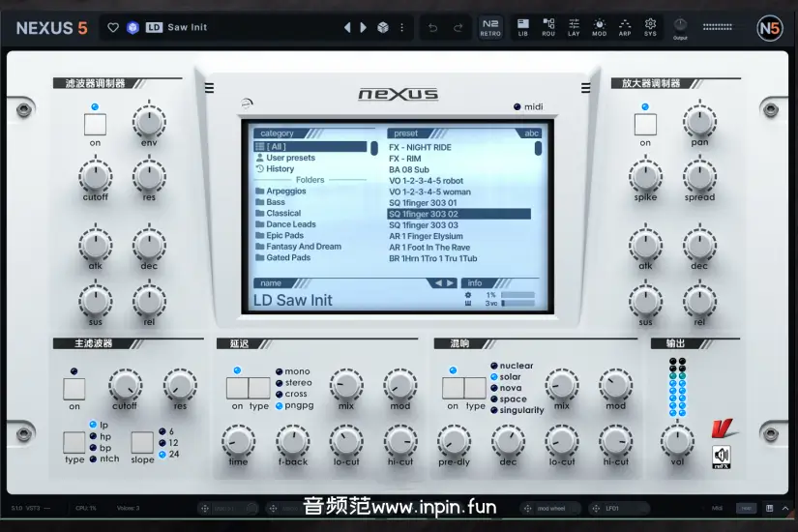Open the Fantasy And Dream folder
Image resolution: width=798 pixels, height=532 pixels.
298,247
